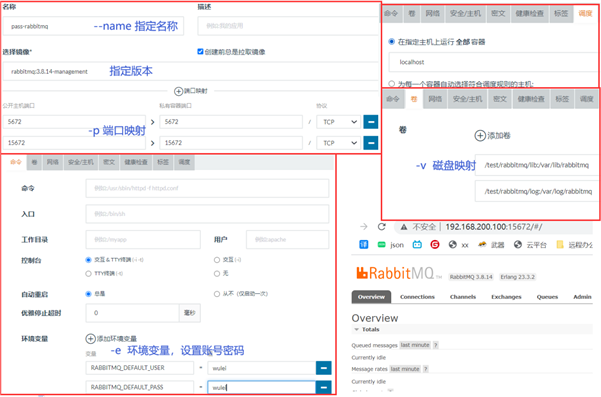This screenshot has width=601, height=397.
Task: Set auto restart to 总是
Action: (88, 294)
